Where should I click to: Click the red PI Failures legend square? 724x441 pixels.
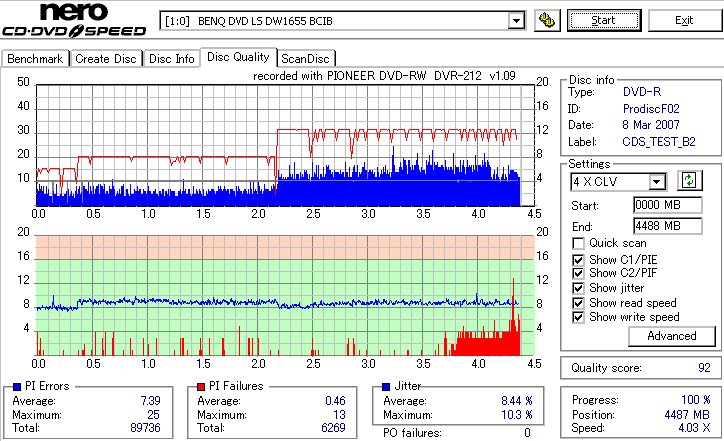201,387
